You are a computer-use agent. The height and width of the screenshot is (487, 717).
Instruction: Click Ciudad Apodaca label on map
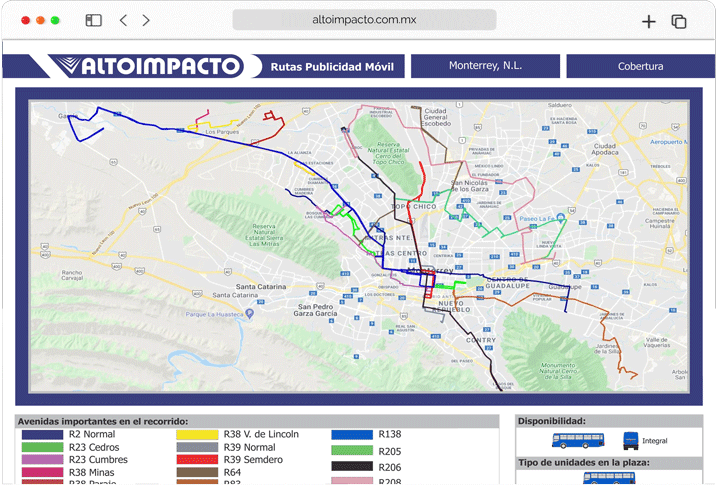coord(605,149)
